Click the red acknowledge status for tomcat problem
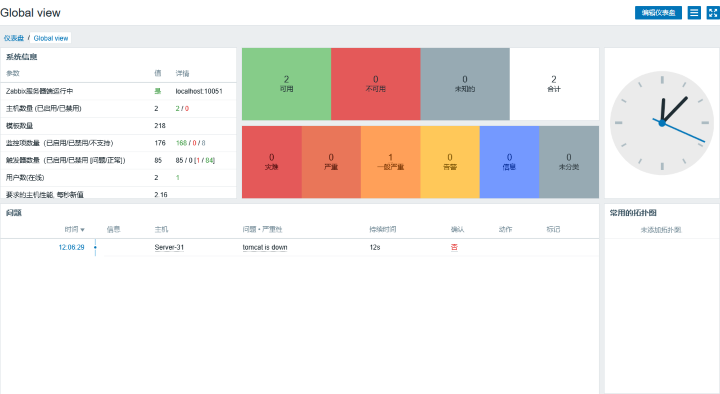Image resolution: width=720 pixels, height=394 pixels. coord(454,247)
